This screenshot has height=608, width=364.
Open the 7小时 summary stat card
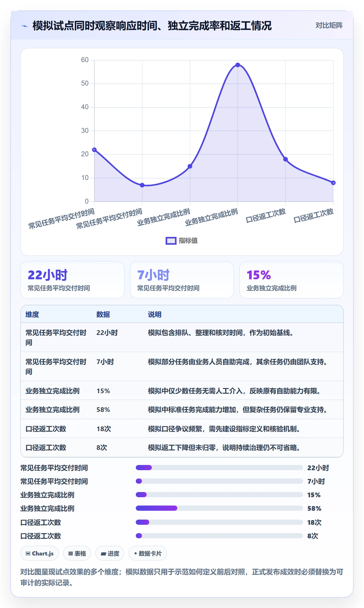pos(182,280)
